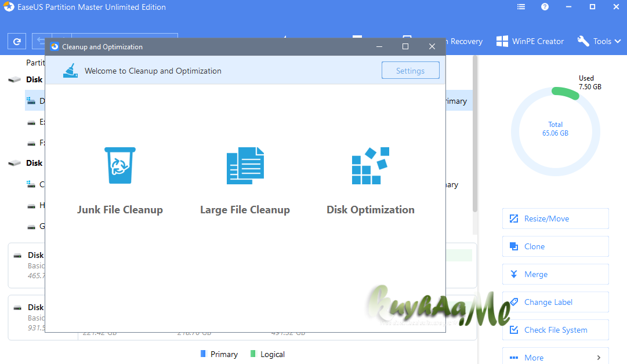Click the green Logical legend swatch
Viewport: 627px width, 364px height.
click(253, 354)
